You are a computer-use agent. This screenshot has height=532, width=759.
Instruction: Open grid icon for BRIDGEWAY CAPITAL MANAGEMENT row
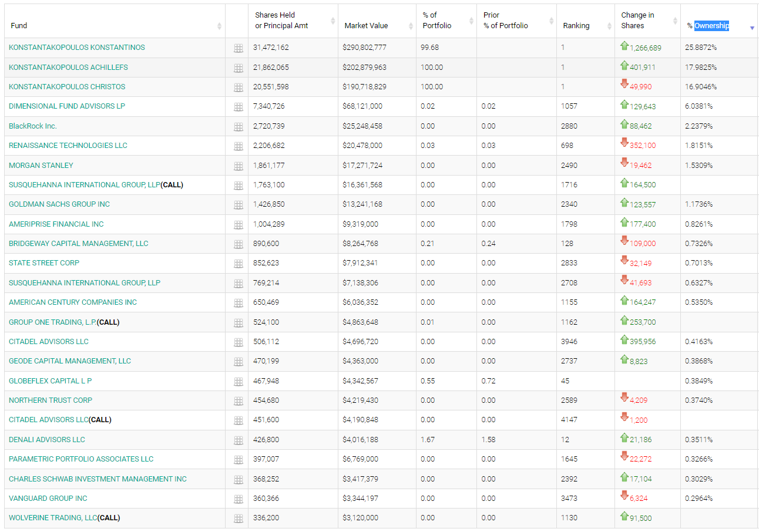click(x=238, y=244)
